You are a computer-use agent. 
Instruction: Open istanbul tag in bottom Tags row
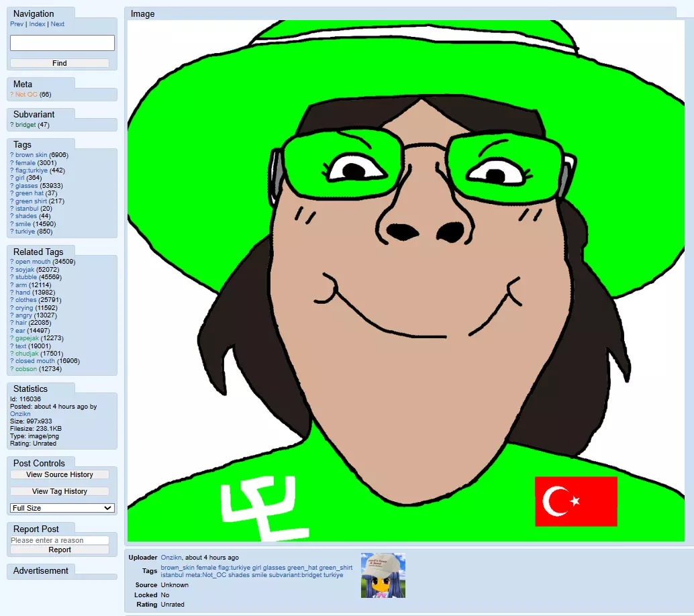tap(172, 575)
